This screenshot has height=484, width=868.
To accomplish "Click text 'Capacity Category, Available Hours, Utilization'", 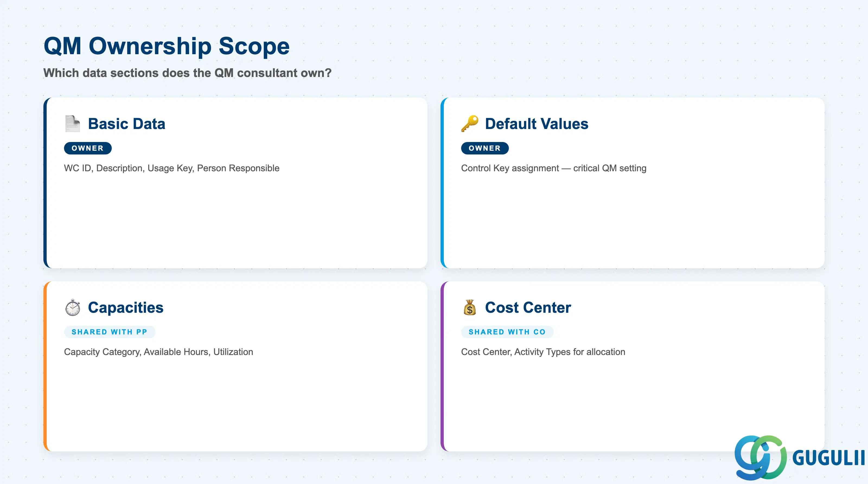I will click(158, 352).
